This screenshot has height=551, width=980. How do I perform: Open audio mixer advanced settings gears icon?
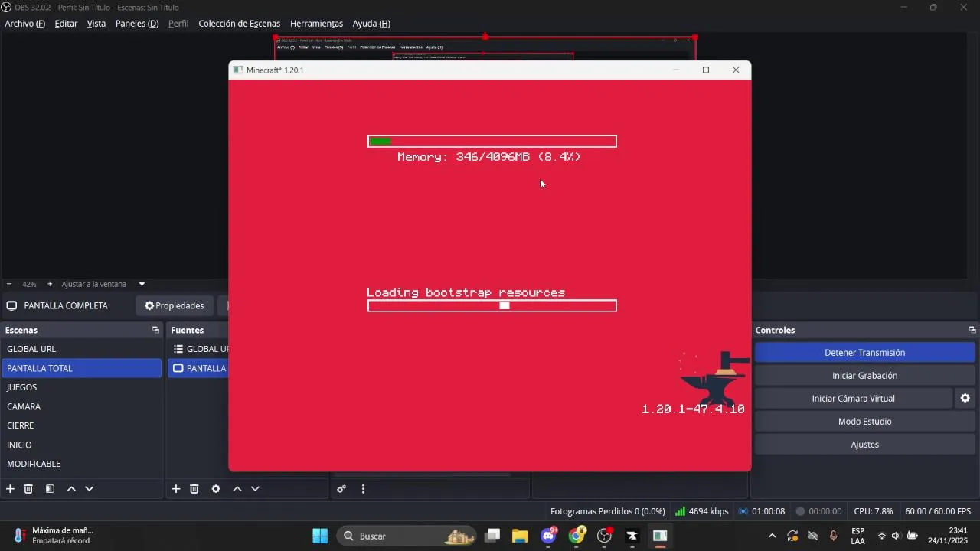[341, 489]
